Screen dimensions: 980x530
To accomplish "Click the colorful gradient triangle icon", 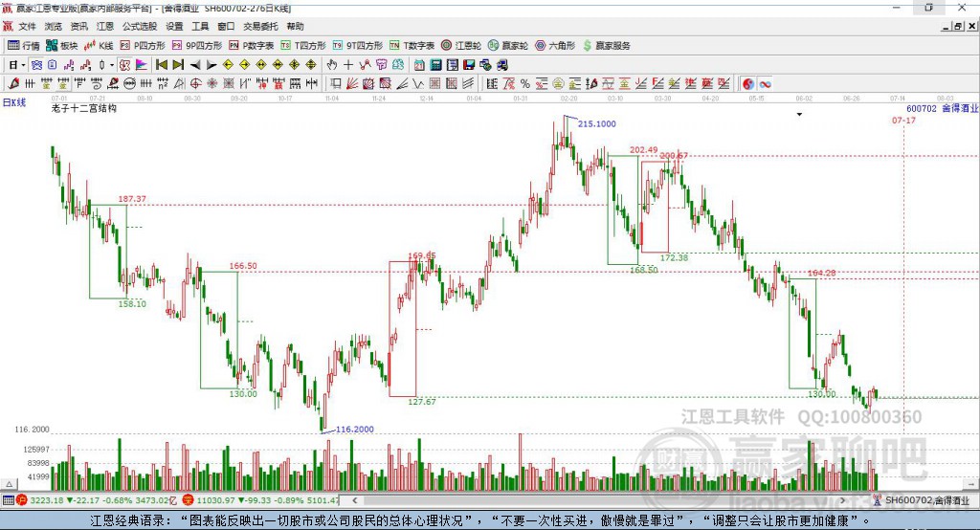I will tap(142, 65).
